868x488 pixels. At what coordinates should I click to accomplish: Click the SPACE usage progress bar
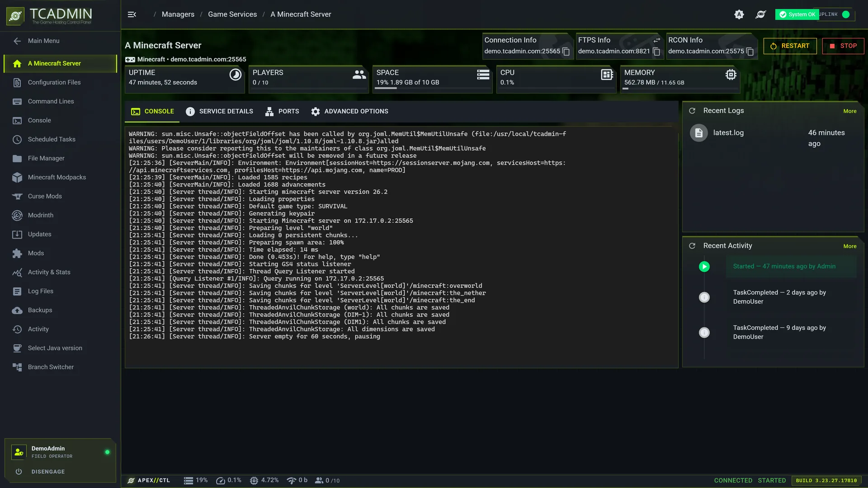pos(432,89)
